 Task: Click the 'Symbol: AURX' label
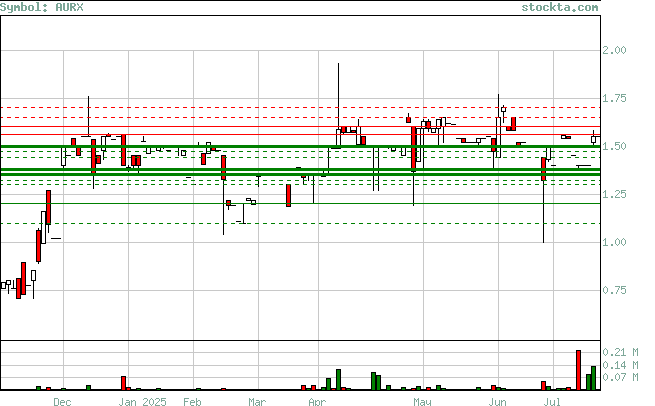point(42,7)
